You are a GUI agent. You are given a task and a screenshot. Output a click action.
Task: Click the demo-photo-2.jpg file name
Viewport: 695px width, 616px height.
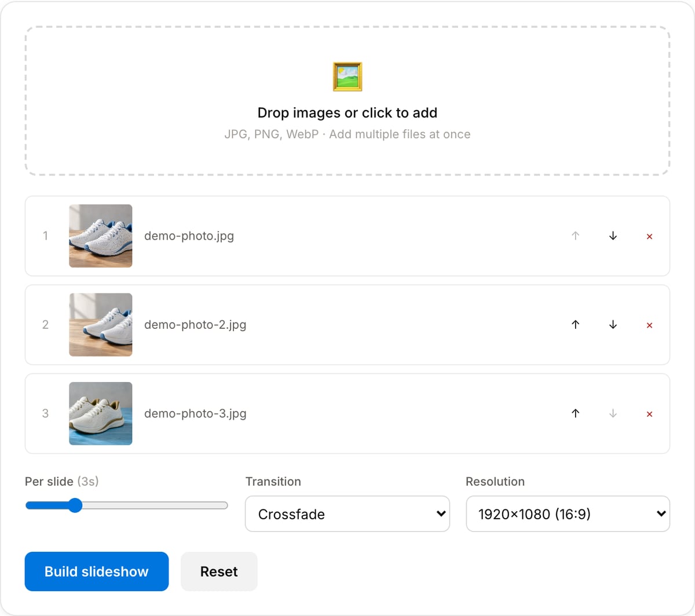coord(195,325)
